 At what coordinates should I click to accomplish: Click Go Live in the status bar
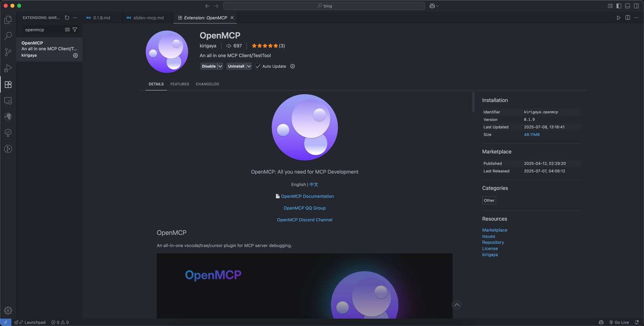tap(619, 322)
